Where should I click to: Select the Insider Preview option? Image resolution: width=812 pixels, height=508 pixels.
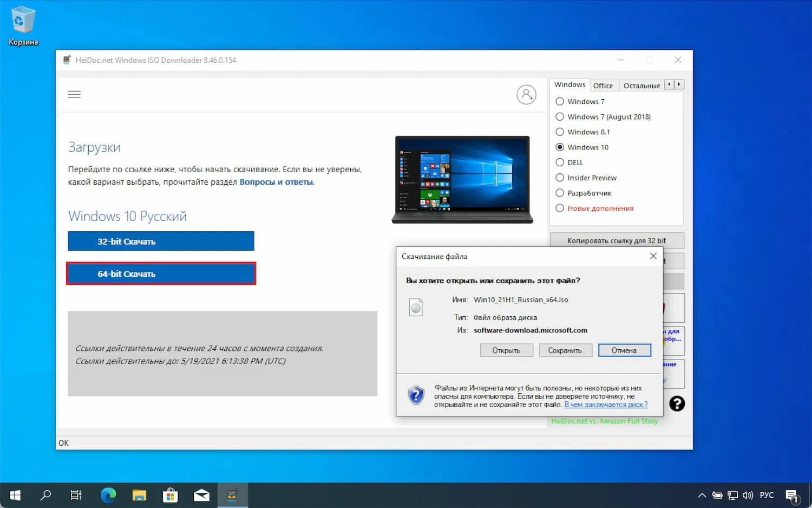[x=559, y=178]
